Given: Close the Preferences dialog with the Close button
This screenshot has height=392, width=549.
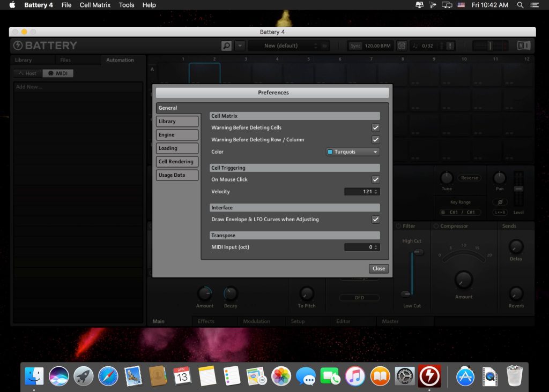Looking at the screenshot, I should pos(379,268).
